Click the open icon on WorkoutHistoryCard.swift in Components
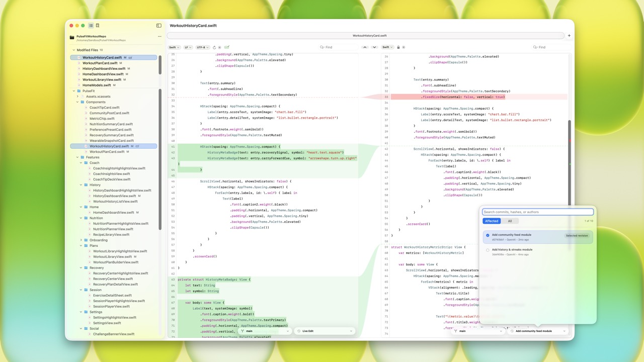Viewport: 644px width, 362px height. point(137,146)
